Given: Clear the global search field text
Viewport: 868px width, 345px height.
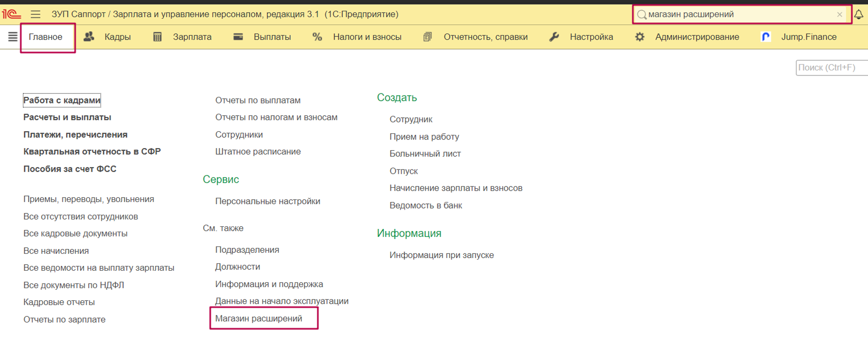Looking at the screenshot, I should point(839,14).
